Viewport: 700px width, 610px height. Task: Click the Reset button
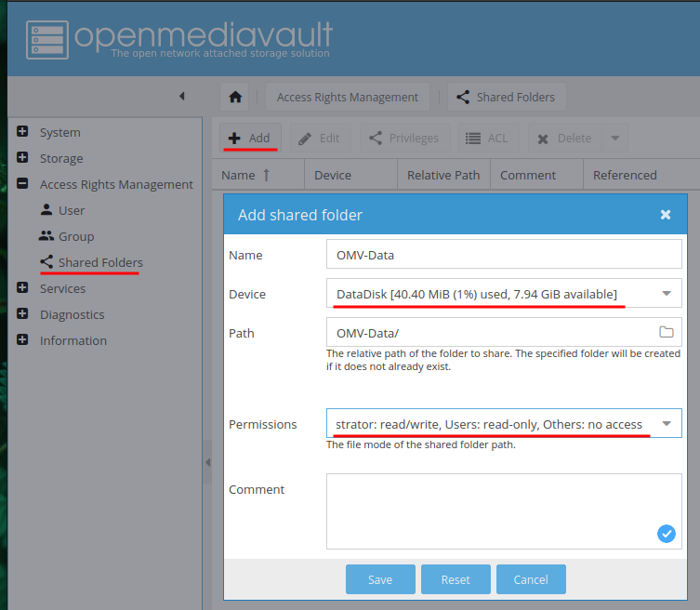pyautogui.click(x=456, y=579)
